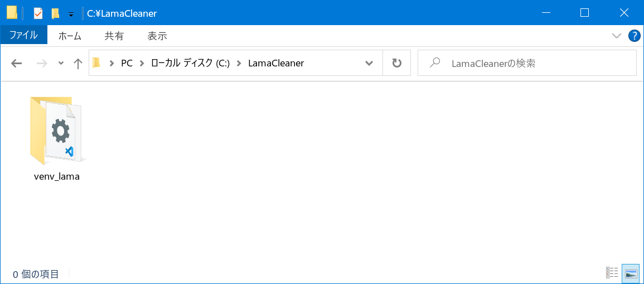The image size is (644, 284).
Task: Open Help with the question mark icon
Action: [635, 36]
